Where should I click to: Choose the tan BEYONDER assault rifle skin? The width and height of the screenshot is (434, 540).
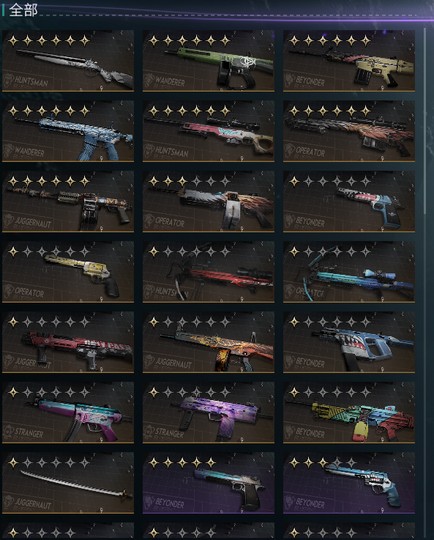coord(349,61)
